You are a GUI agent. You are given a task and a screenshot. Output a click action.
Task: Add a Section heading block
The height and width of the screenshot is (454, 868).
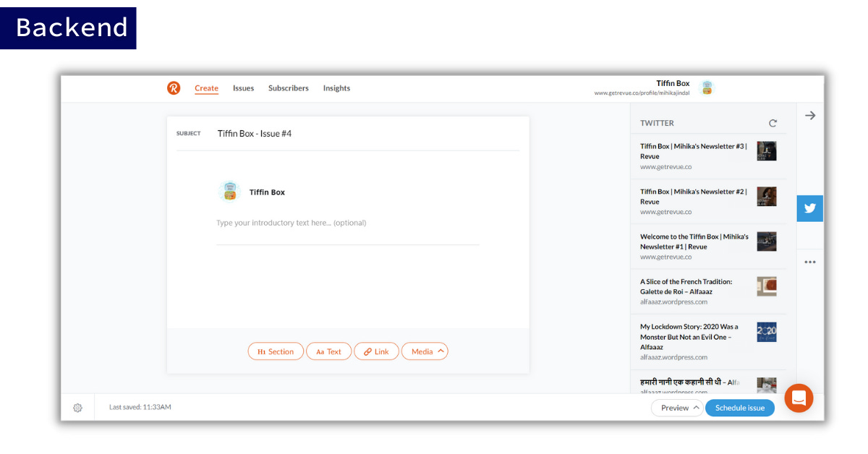276,351
